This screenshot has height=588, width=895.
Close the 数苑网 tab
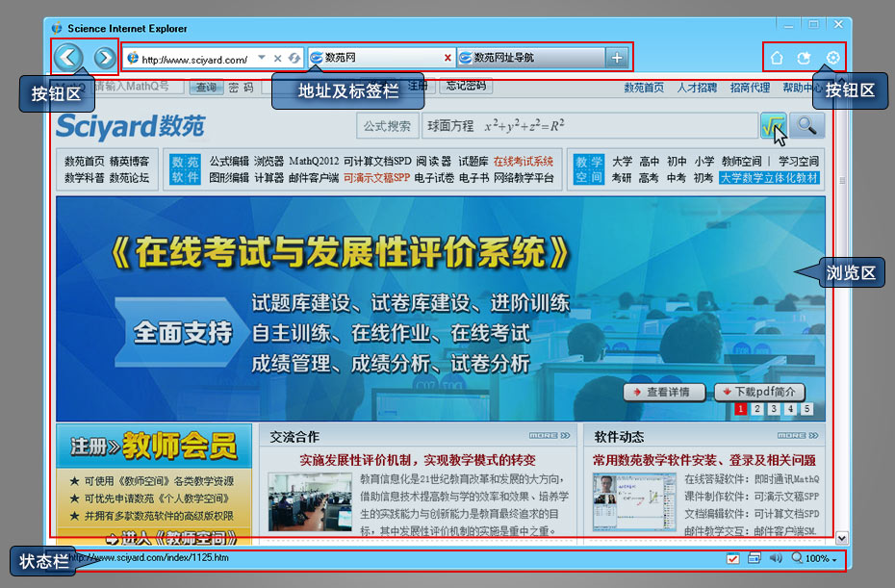[447, 58]
